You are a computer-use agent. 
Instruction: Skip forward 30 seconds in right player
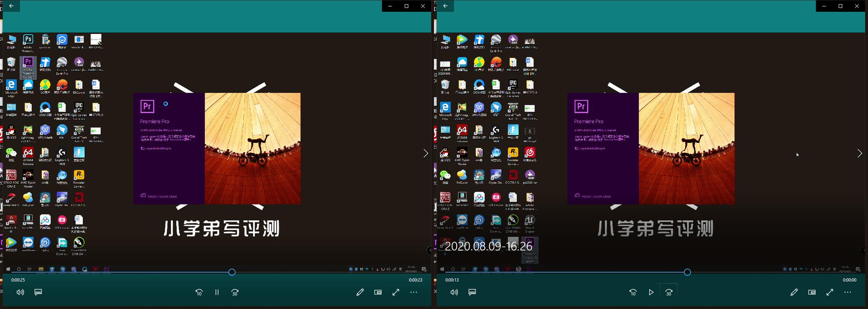tap(669, 292)
